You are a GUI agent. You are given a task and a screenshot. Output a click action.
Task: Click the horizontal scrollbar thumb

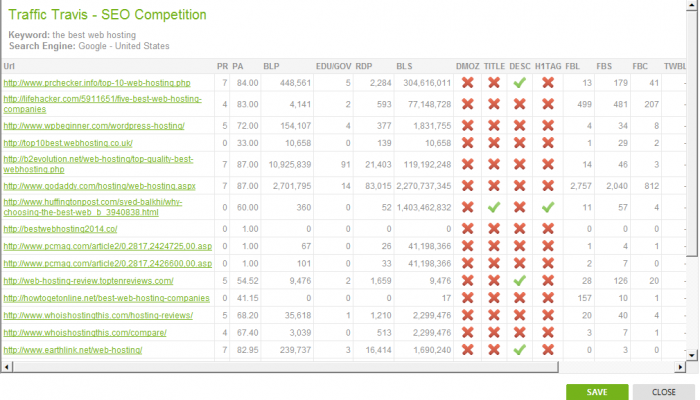pos(286,367)
